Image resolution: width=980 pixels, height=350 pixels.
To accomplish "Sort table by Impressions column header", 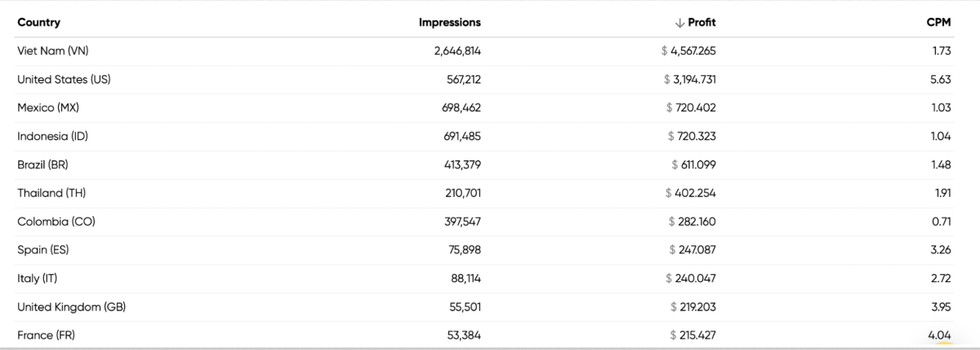I will (450, 23).
